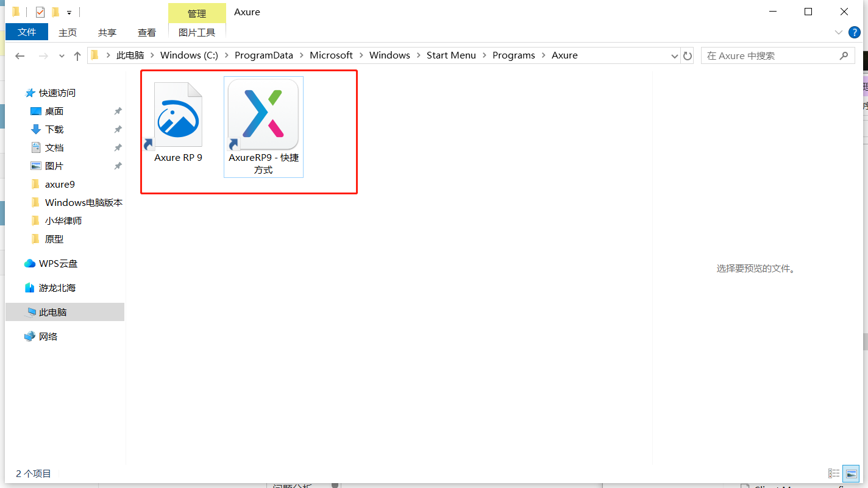
Task: Go up one folder level arrow
Action: point(77,55)
